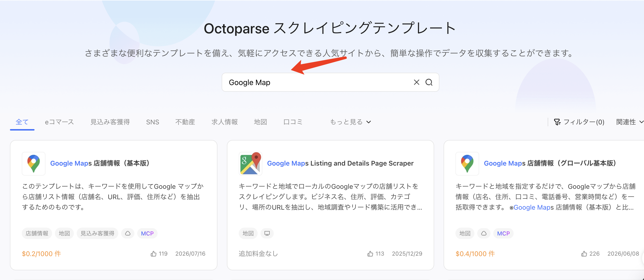Screen dimensions: 644x280
Task: Like the Listing Scraper template with 113 thumbs-up
Action: [370, 254]
